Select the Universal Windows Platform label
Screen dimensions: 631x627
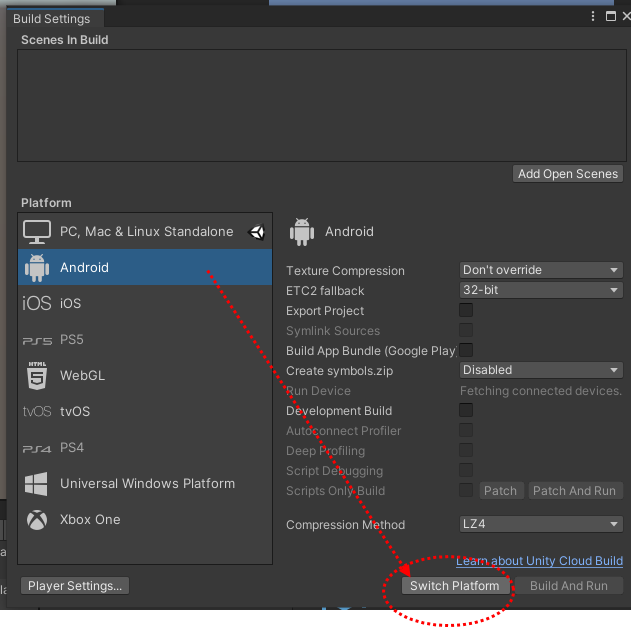click(147, 483)
